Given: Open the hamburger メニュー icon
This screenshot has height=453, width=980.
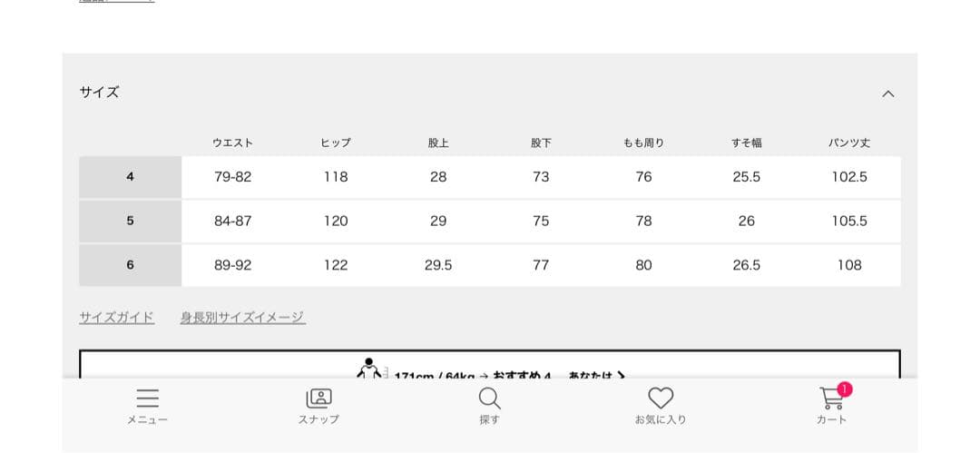Looking at the screenshot, I should (x=147, y=399).
